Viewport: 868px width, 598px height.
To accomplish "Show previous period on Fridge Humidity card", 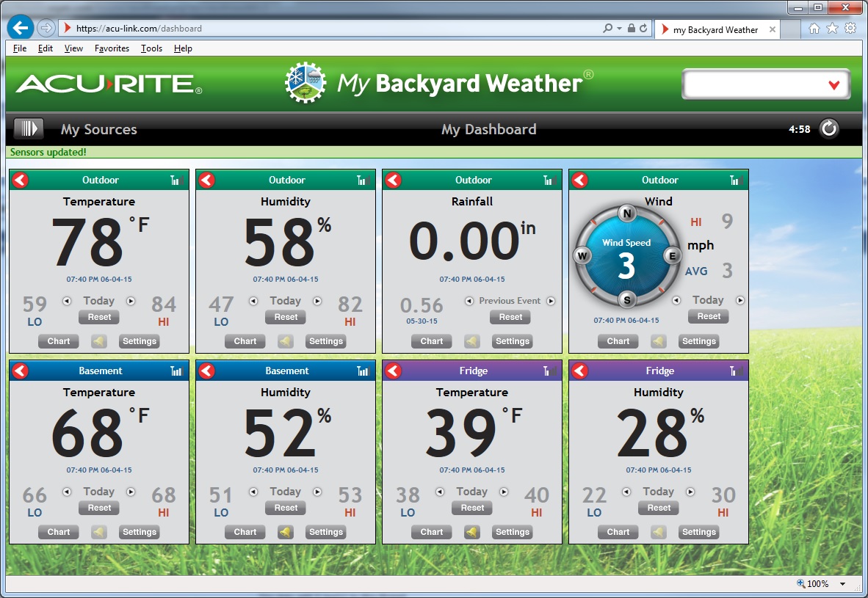I will [626, 492].
